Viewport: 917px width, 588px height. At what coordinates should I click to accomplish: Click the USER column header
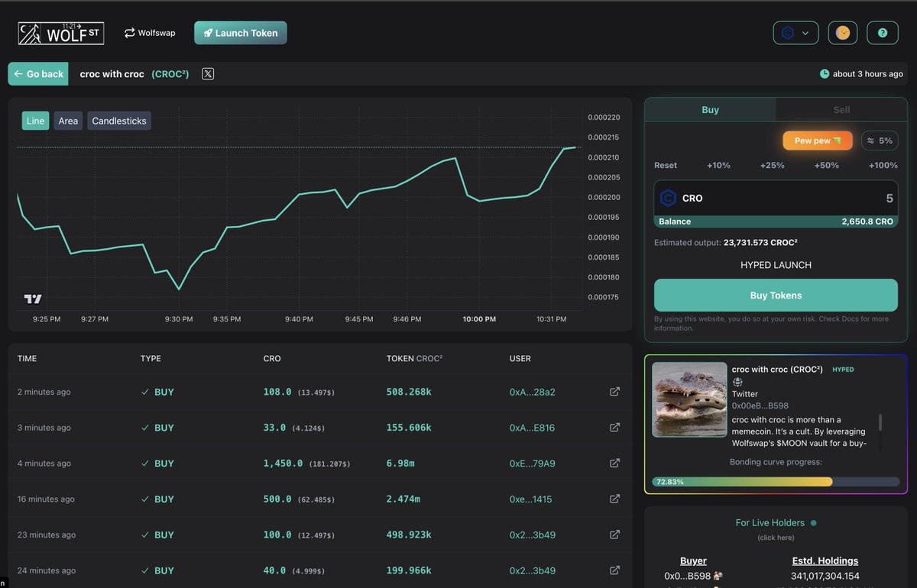pyautogui.click(x=520, y=358)
